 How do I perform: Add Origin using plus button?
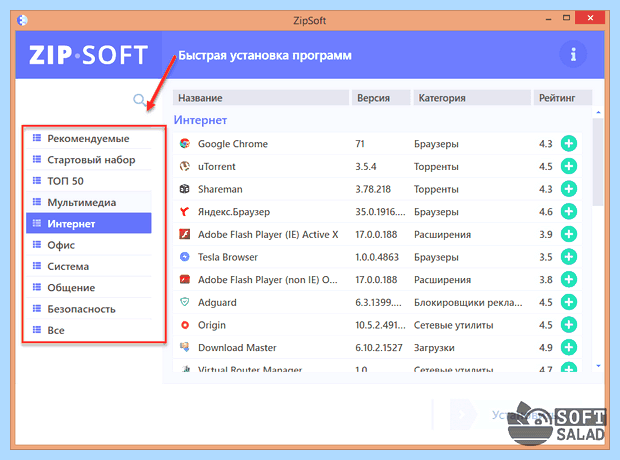coord(569,325)
